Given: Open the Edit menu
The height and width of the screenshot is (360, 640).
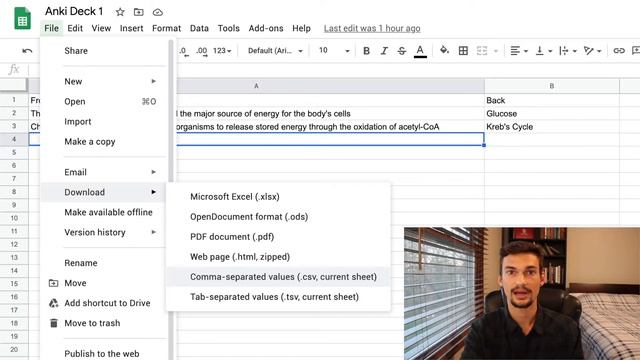Looking at the screenshot, I should tap(75, 28).
